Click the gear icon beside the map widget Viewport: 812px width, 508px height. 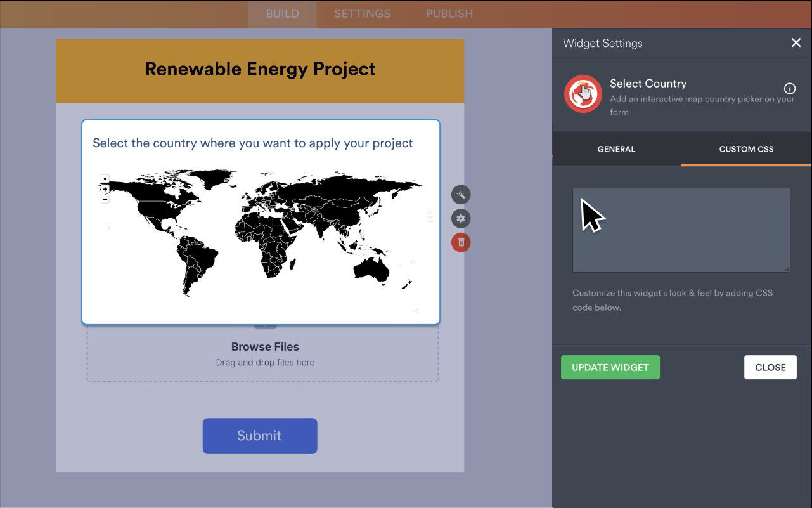pyautogui.click(x=461, y=218)
